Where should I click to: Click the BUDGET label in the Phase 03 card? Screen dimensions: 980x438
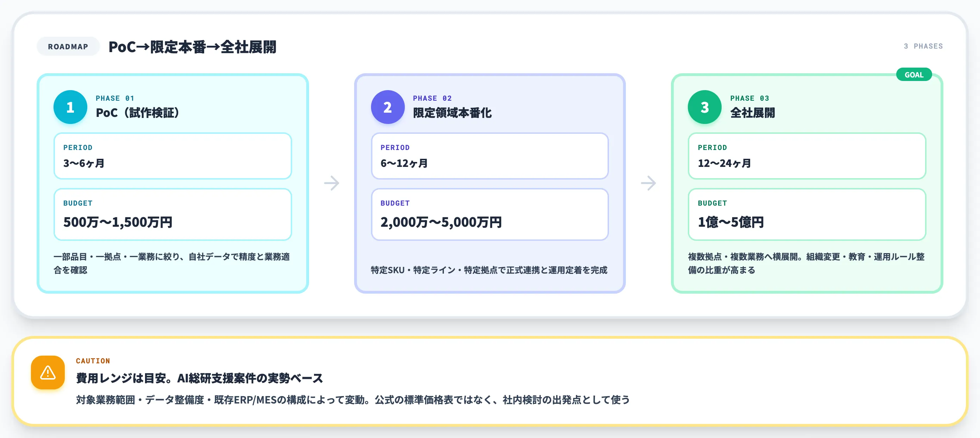(712, 203)
